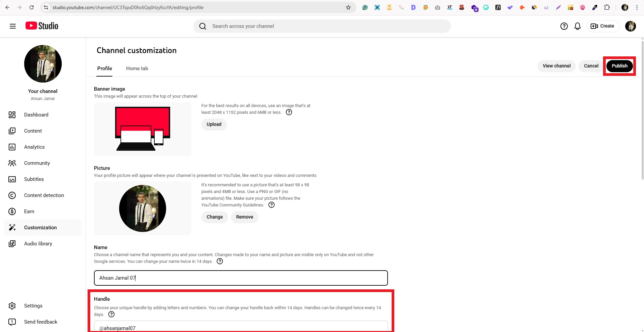The height and width of the screenshot is (332, 644).
Task: Select the Subtitles sidebar icon
Action: click(12, 179)
